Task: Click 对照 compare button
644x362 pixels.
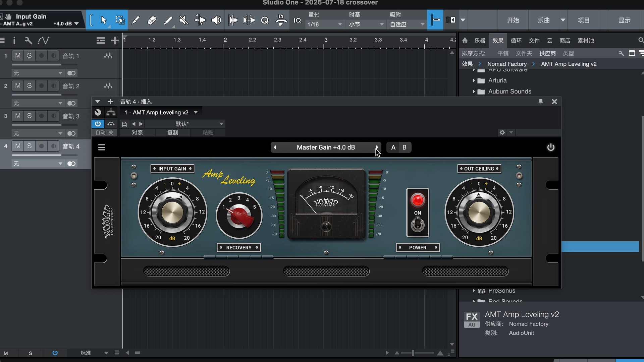Action: point(137,133)
